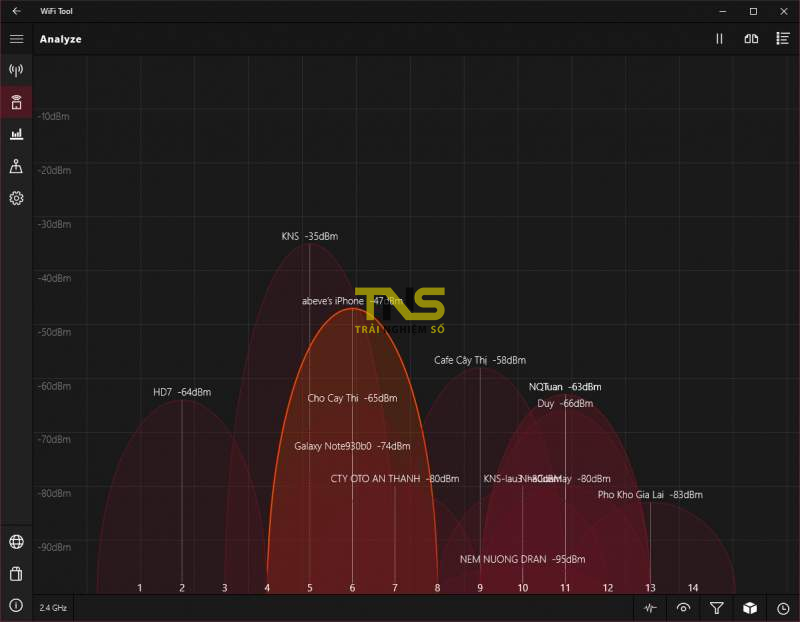Select the Duy -66dBm label
Viewport: 800px width, 622px height.
coord(565,404)
